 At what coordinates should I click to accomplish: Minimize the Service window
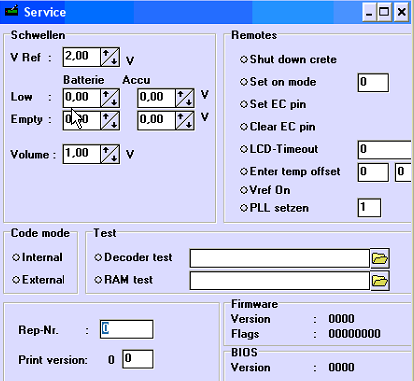tap(369, 13)
